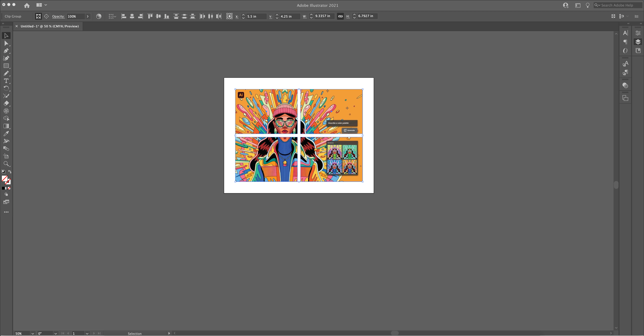Image resolution: width=644 pixels, height=336 pixels.
Task: Open the Edit Toolbar three-dots menu
Action: point(6,212)
